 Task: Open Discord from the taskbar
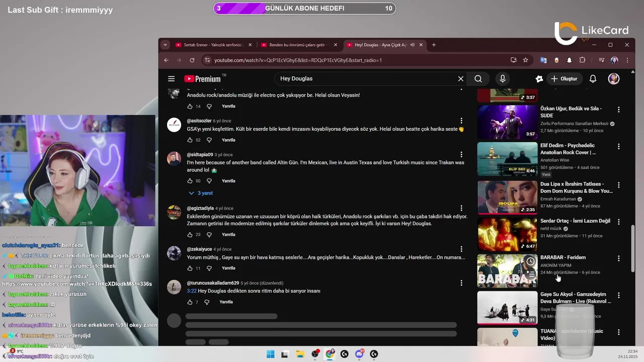pos(359,354)
